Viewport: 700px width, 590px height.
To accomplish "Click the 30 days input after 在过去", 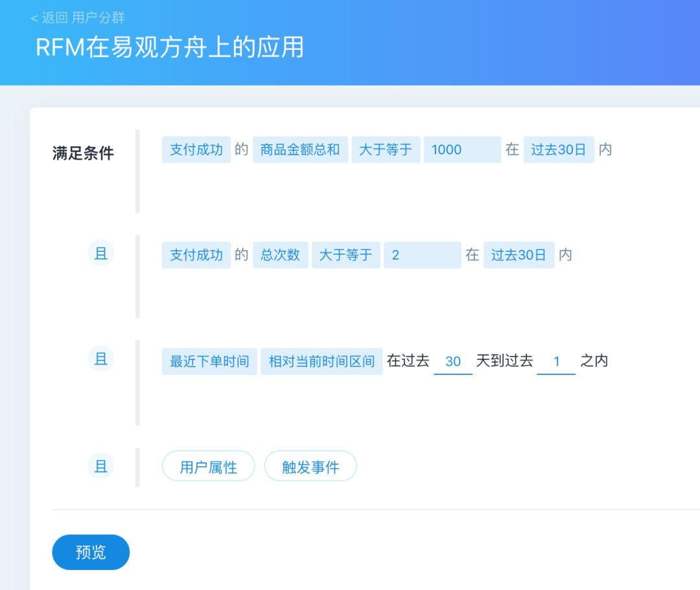I will (x=453, y=361).
